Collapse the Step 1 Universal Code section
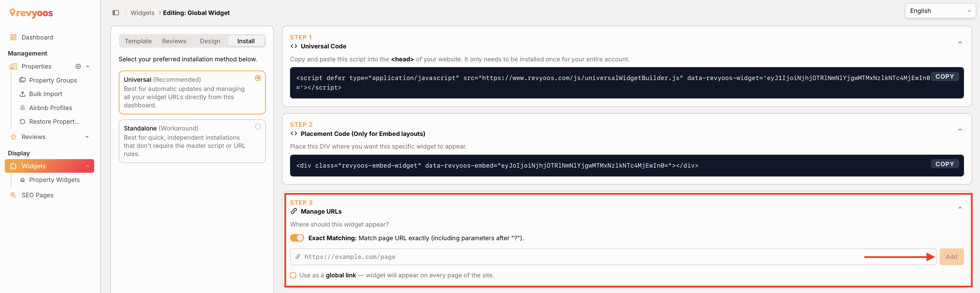The image size is (980, 293). coord(960,43)
